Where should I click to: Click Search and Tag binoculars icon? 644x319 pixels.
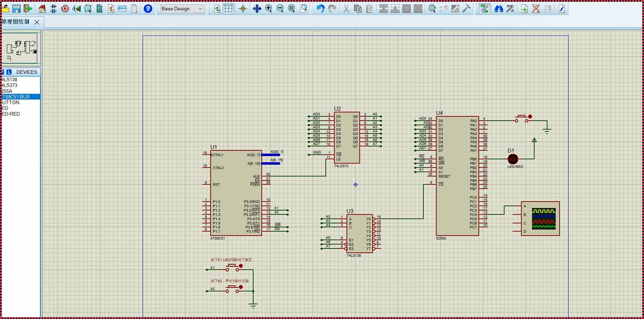[498, 9]
